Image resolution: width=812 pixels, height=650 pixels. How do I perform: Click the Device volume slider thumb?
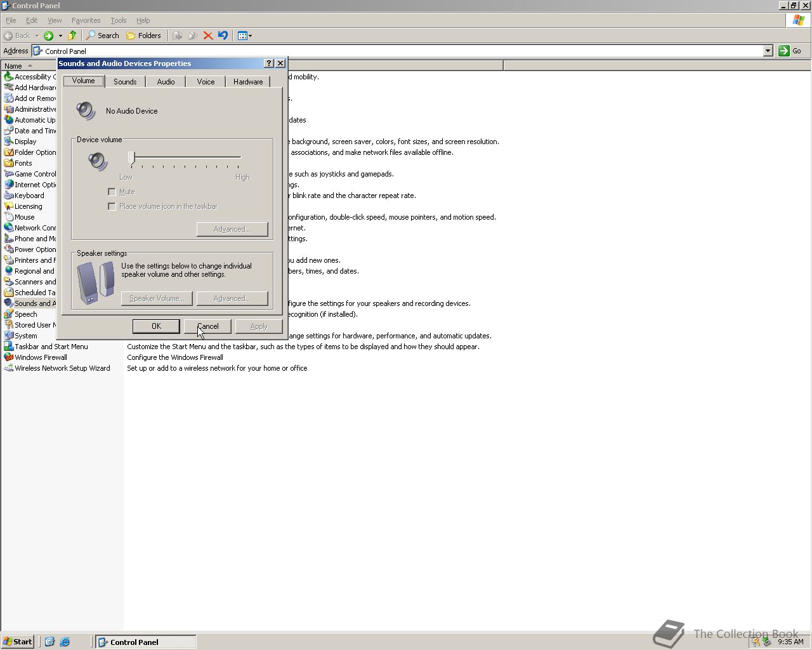click(x=132, y=157)
